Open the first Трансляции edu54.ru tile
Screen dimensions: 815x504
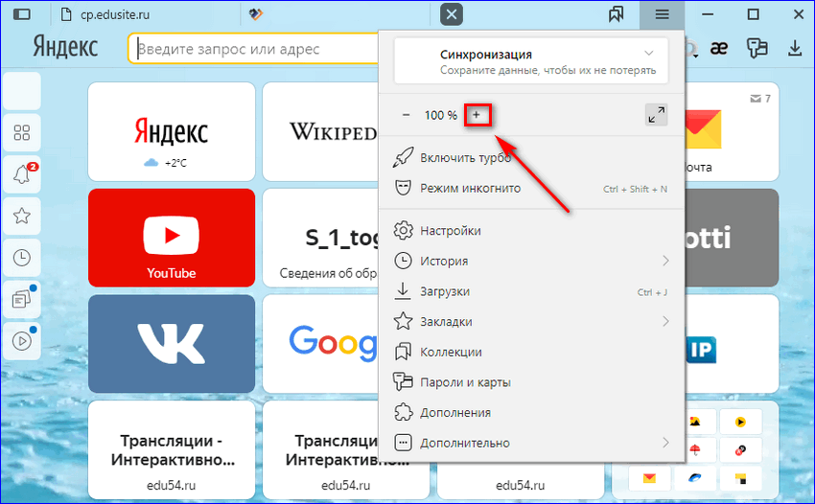[x=172, y=450]
